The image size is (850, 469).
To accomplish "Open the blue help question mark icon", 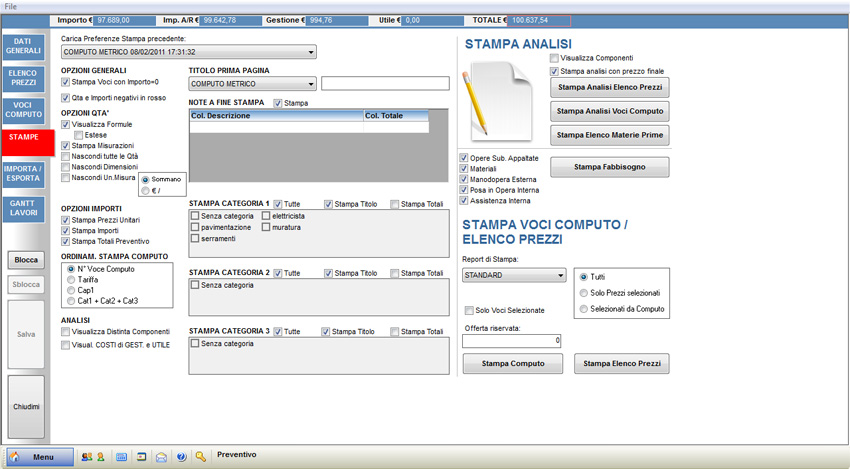I will [x=181, y=457].
